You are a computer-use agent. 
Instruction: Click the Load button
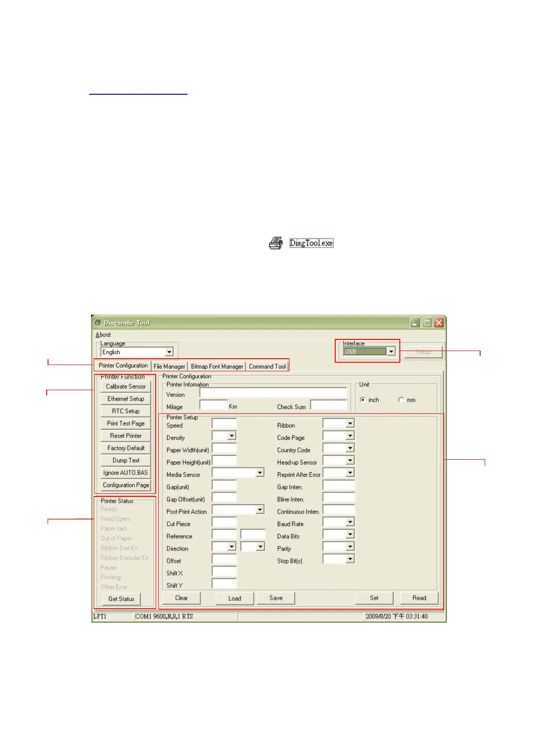(235, 598)
